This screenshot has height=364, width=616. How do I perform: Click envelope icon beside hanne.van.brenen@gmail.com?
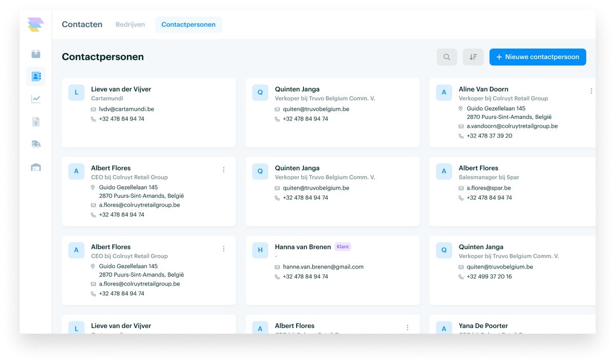pyautogui.click(x=277, y=267)
